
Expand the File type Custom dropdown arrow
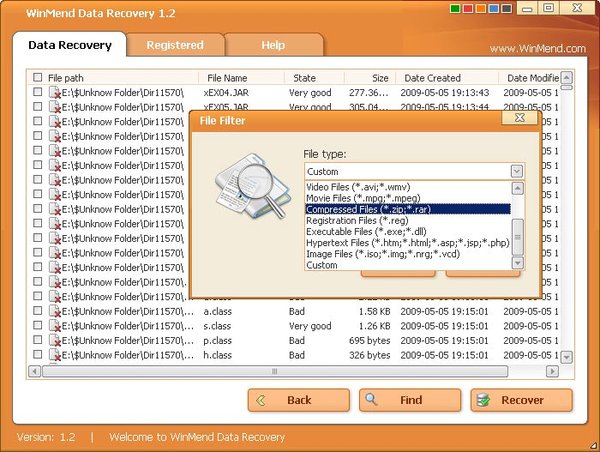517,171
